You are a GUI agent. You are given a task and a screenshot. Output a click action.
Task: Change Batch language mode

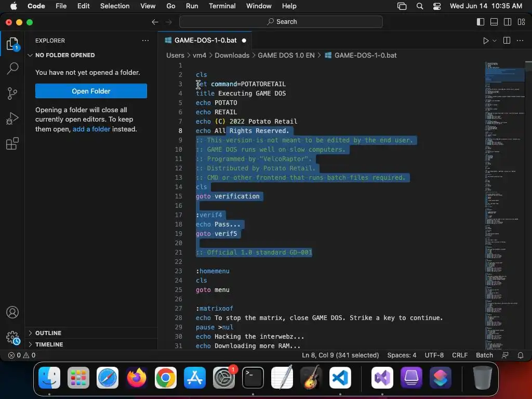point(484,355)
